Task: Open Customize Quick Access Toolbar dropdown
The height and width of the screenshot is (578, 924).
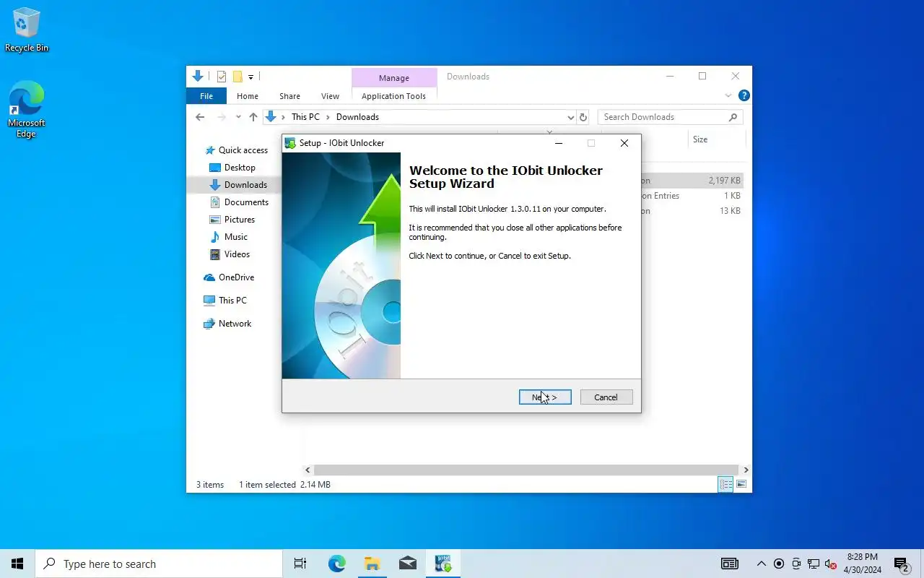Action: 250,77
